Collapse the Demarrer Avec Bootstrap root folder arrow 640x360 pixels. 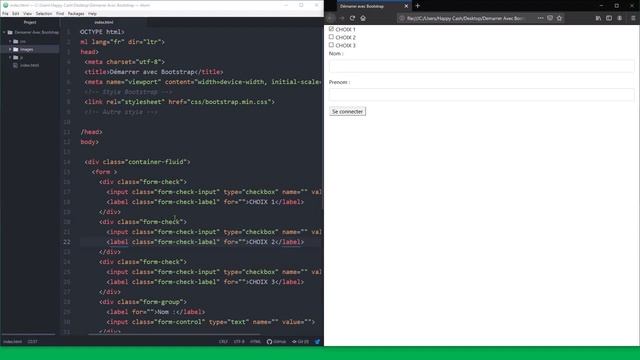[4, 32]
